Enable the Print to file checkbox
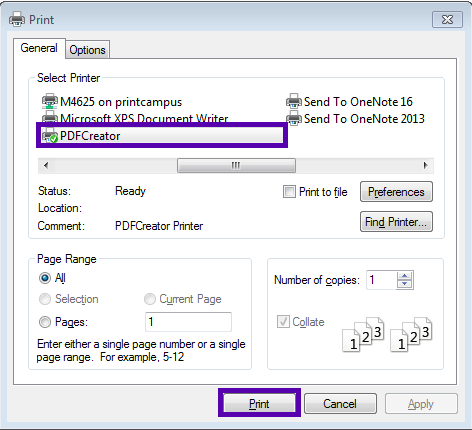The height and width of the screenshot is (430, 472). pos(289,192)
